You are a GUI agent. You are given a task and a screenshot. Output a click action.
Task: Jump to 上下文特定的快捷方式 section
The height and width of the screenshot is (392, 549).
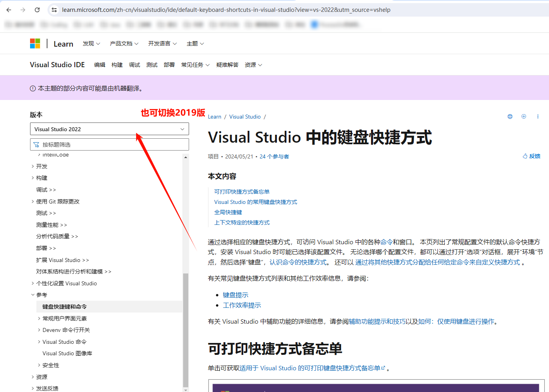point(242,222)
